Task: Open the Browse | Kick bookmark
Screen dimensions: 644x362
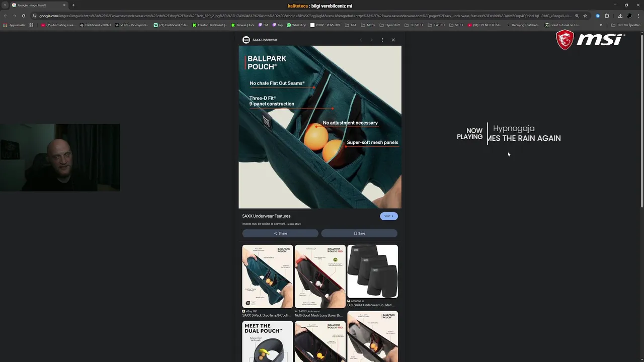Action: (x=243, y=25)
